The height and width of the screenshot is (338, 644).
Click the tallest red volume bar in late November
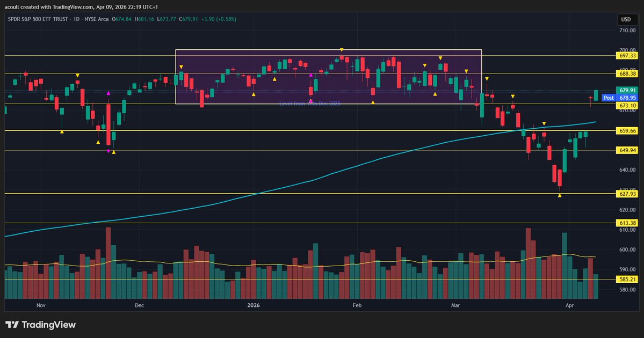tap(108, 263)
